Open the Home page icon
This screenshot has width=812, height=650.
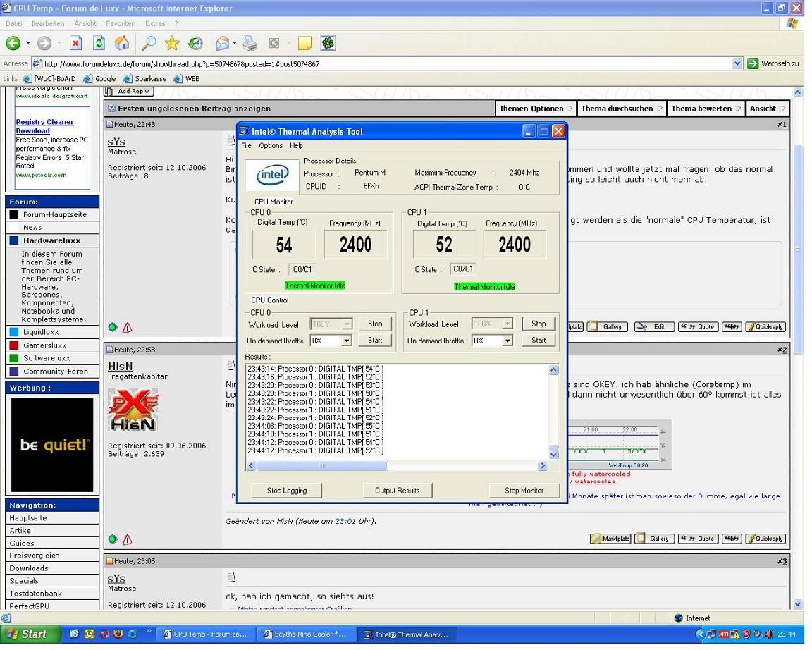tap(122, 44)
